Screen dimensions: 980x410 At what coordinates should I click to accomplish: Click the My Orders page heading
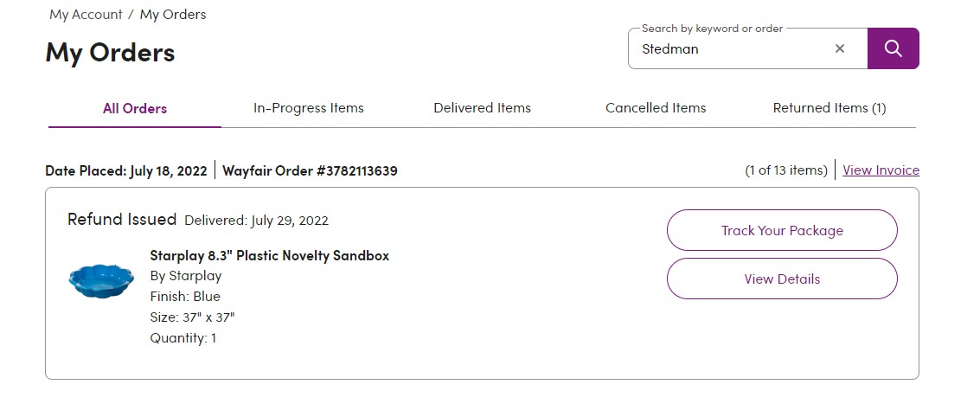[110, 52]
